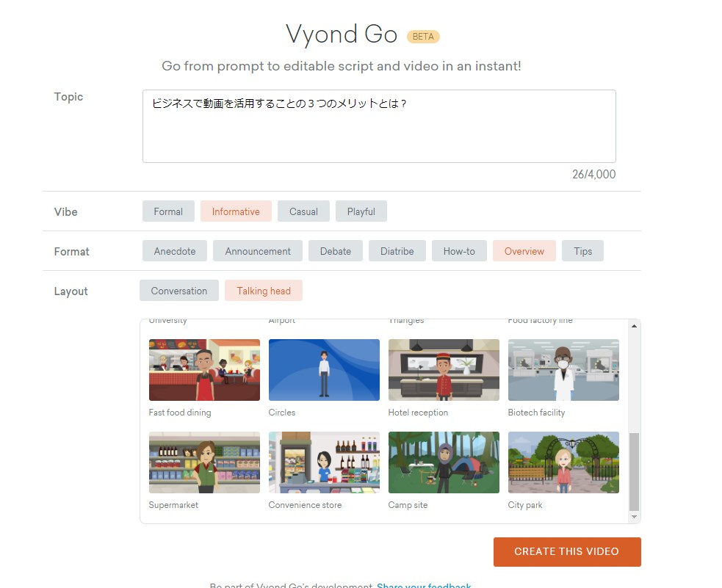The width and height of the screenshot is (722, 588).
Task: Choose the Supermarket scene thumbnail
Action: tap(204, 462)
